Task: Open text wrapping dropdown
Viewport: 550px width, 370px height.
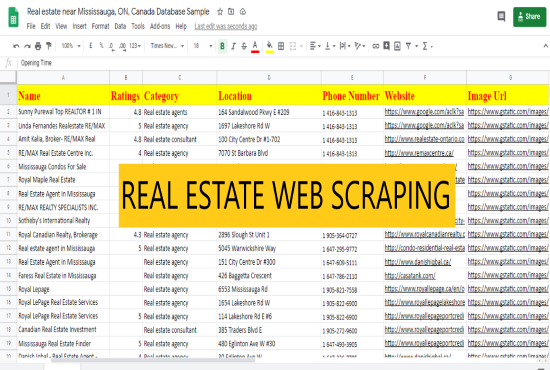Action: click(345, 46)
